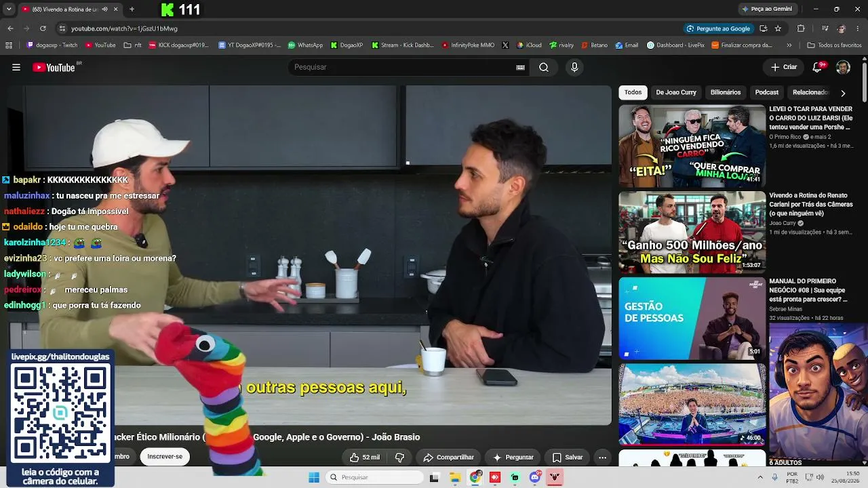This screenshot has width=868, height=488.
Task: Start voice search with the microphone icon
Action: pyautogui.click(x=574, y=67)
